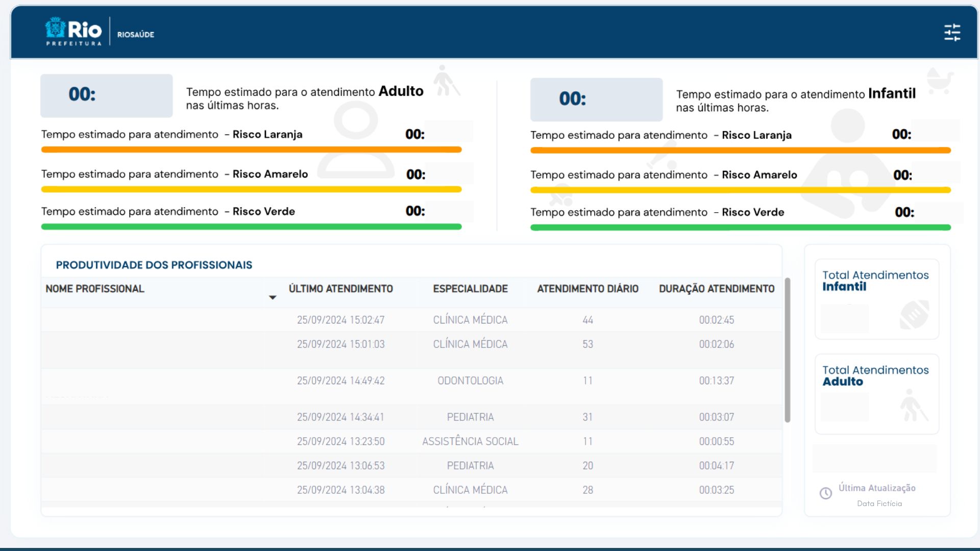Click the table's vertical scrollbar

(787, 350)
